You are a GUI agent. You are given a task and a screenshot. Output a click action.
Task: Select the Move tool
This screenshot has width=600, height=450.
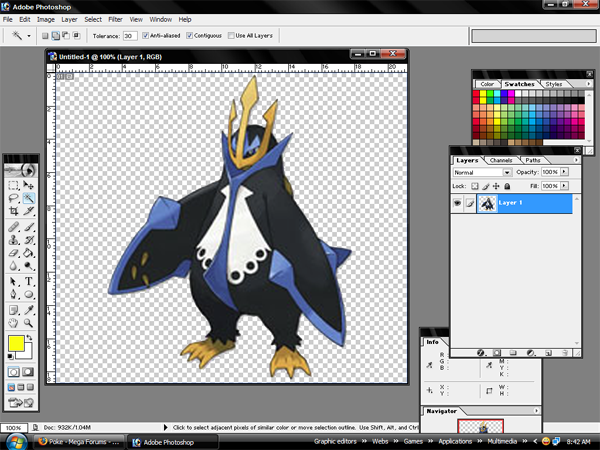pos(28,185)
